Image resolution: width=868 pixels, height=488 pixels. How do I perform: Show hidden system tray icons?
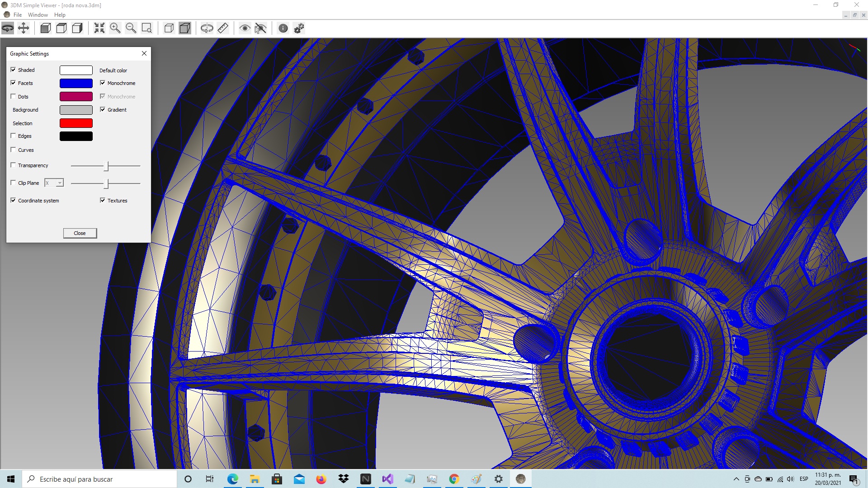point(736,479)
